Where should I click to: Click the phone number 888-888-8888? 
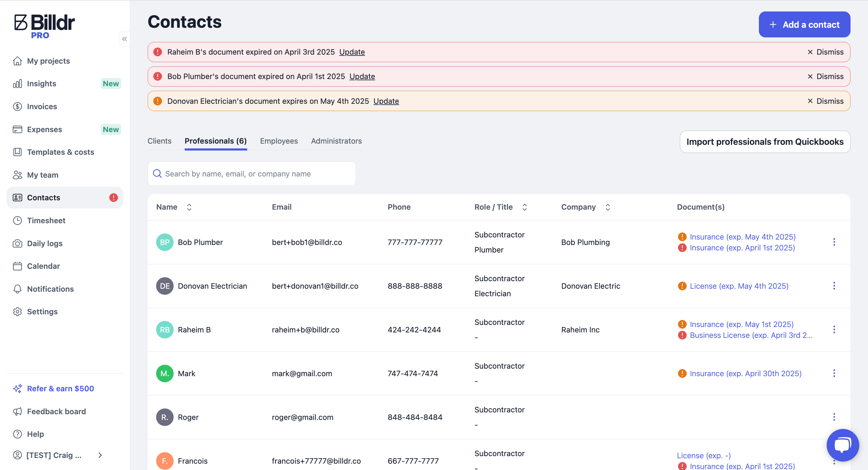(x=415, y=286)
